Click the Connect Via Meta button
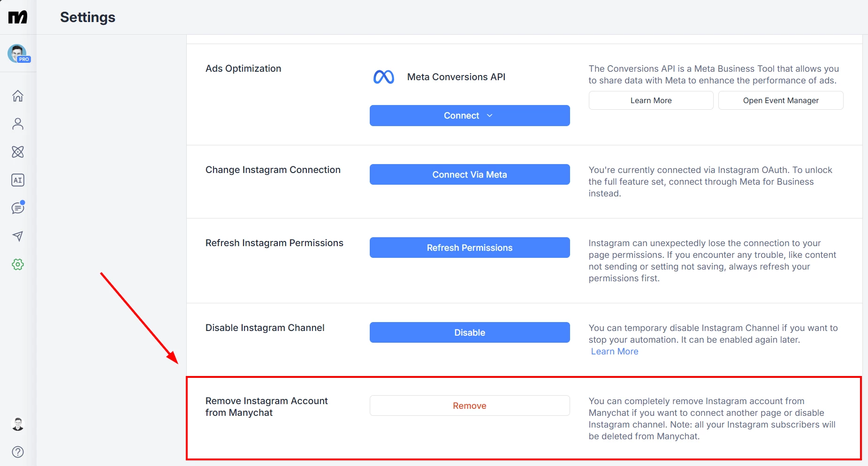The height and width of the screenshot is (466, 868). [469, 174]
